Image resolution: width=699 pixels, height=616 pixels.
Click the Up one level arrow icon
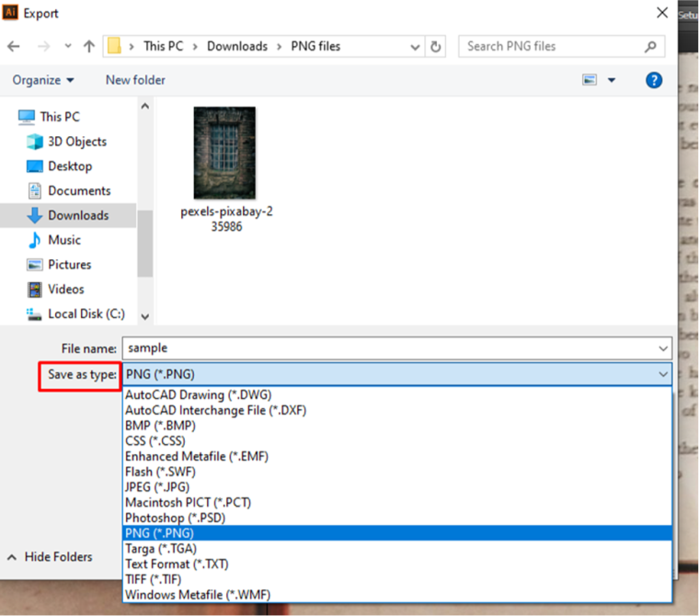(x=89, y=46)
